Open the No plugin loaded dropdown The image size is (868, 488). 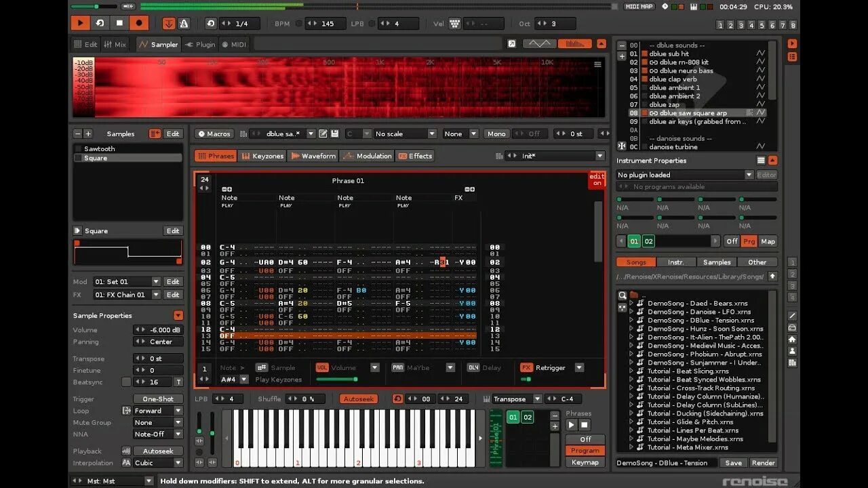point(685,174)
